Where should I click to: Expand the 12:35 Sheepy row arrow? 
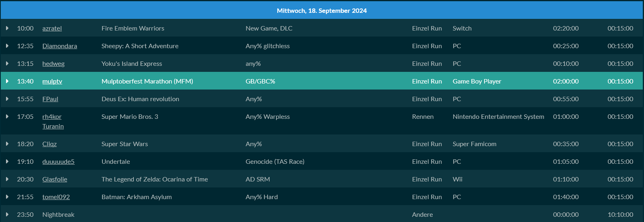7,46
